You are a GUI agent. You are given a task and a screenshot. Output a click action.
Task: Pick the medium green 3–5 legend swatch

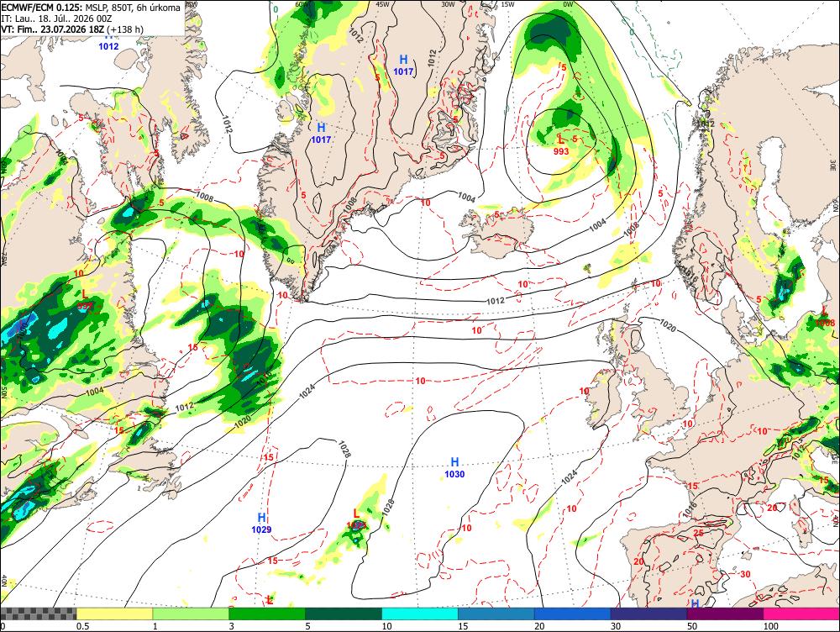[267, 614]
